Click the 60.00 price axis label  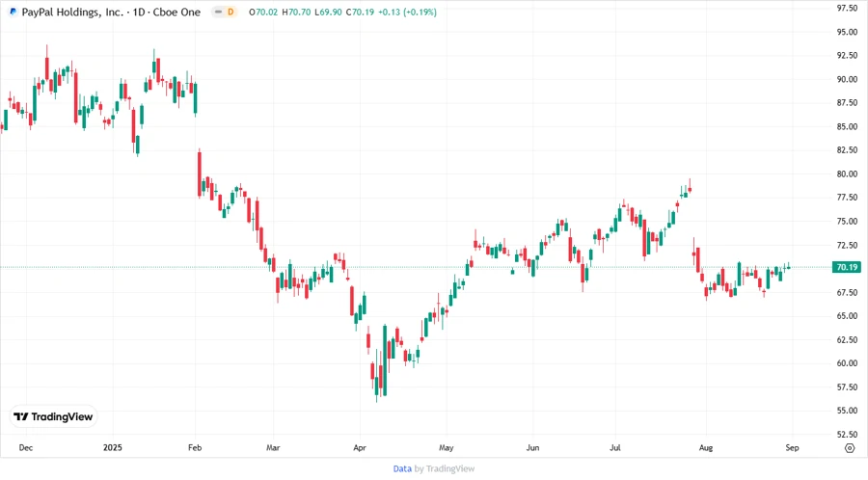847,363
